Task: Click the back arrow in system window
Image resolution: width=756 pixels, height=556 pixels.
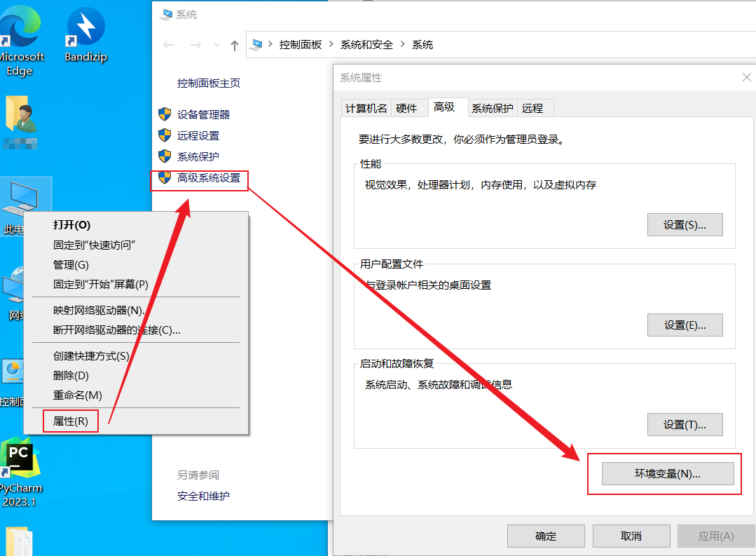Action: point(169,45)
